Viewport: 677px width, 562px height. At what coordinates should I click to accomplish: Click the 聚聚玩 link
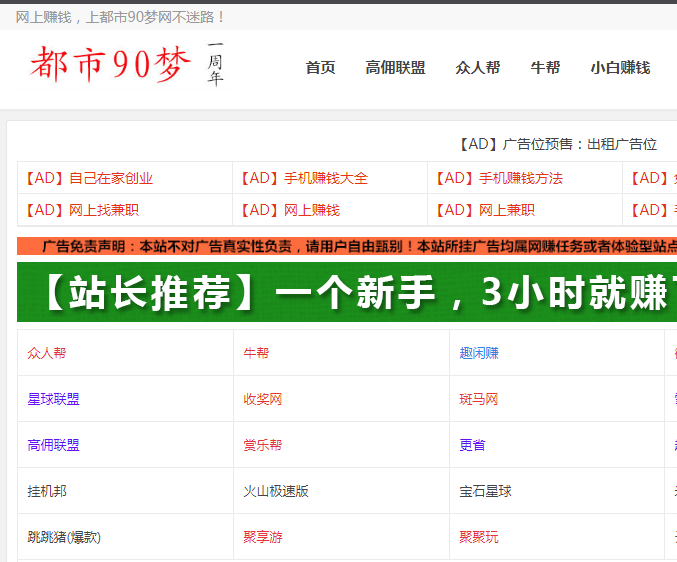pos(479,537)
